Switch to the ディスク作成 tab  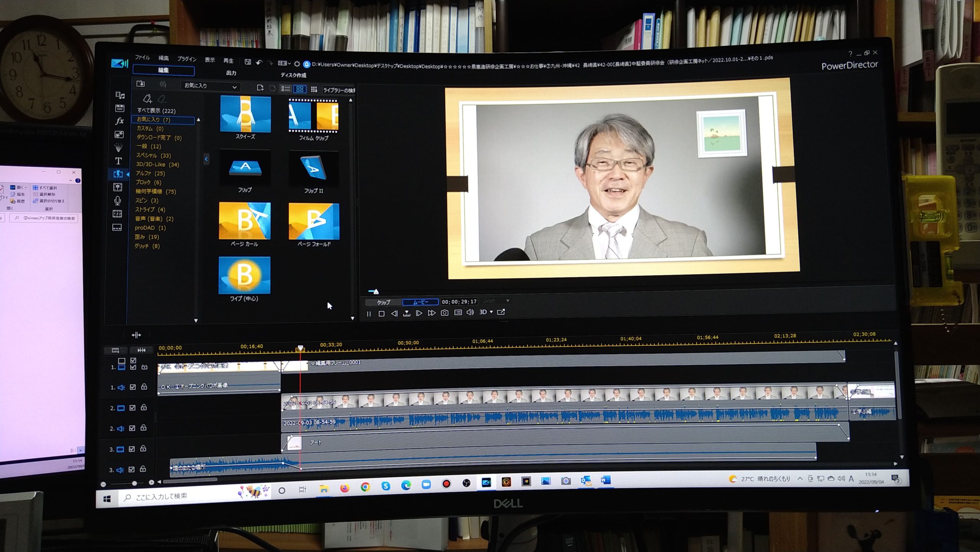tap(293, 75)
